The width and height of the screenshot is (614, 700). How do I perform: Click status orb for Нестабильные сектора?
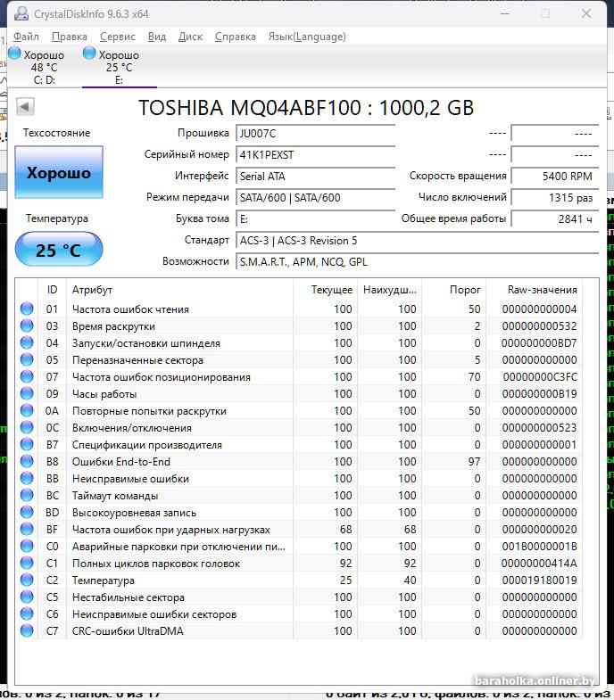point(27,597)
